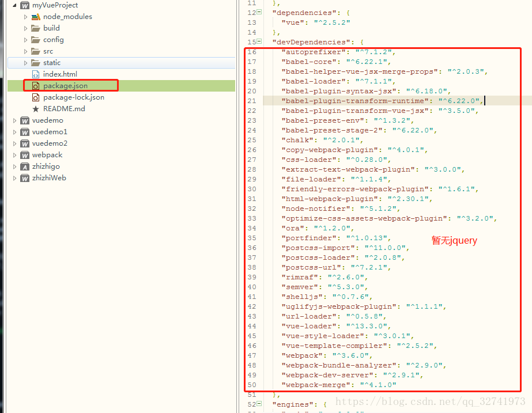Collapse the devDependencies block fold marker
This screenshot has height=413, width=532.
[x=259, y=41]
